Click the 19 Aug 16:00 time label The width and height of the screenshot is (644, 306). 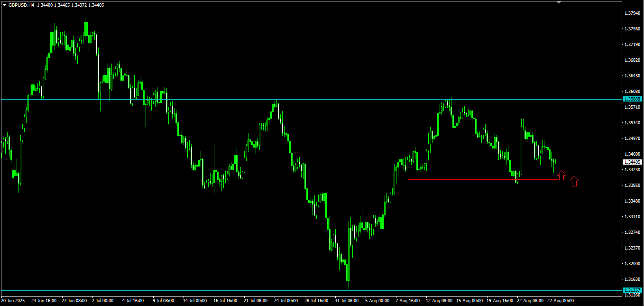pyautogui.click(x=499, y=301)
